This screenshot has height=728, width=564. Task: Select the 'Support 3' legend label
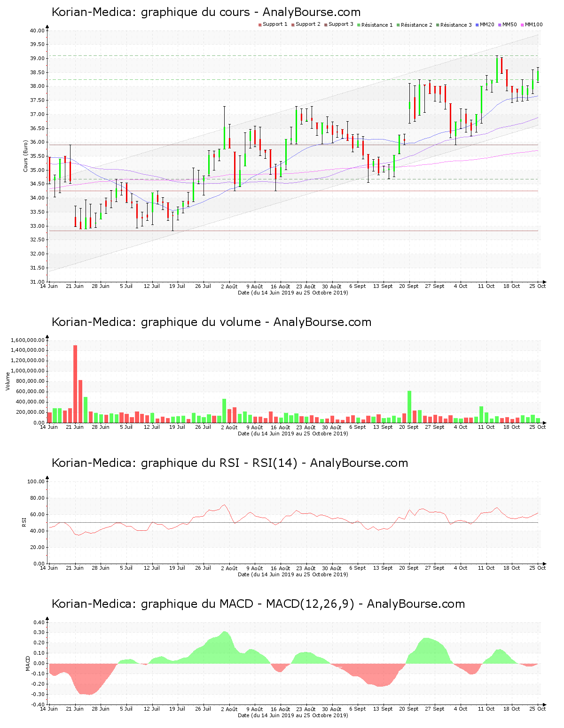341,24
